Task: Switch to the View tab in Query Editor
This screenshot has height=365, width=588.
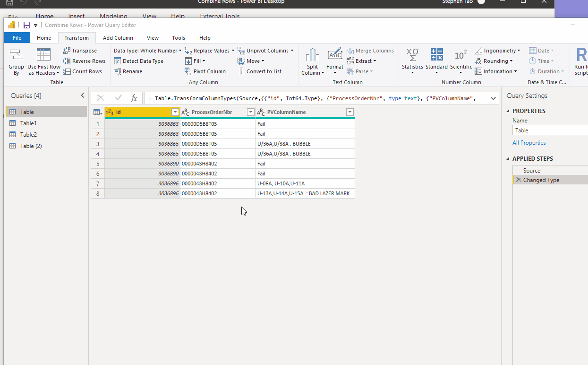Action: click(153, 38)
